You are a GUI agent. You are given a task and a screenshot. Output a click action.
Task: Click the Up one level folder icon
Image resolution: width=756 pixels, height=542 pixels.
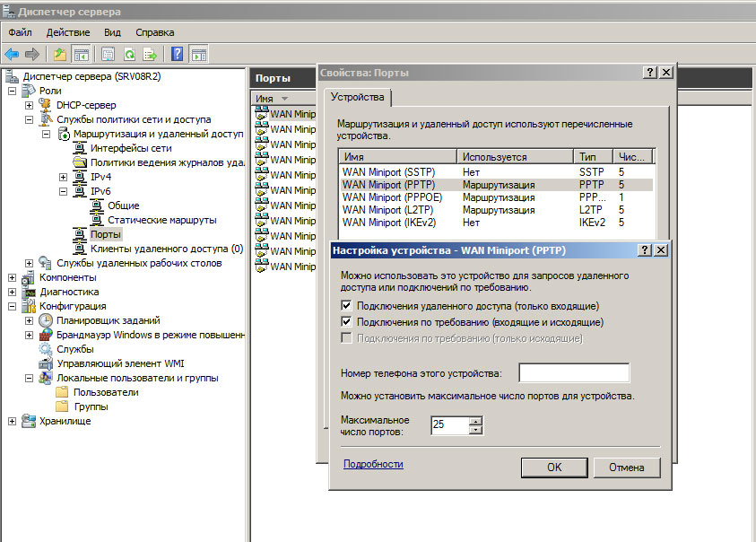coord(60,54)
